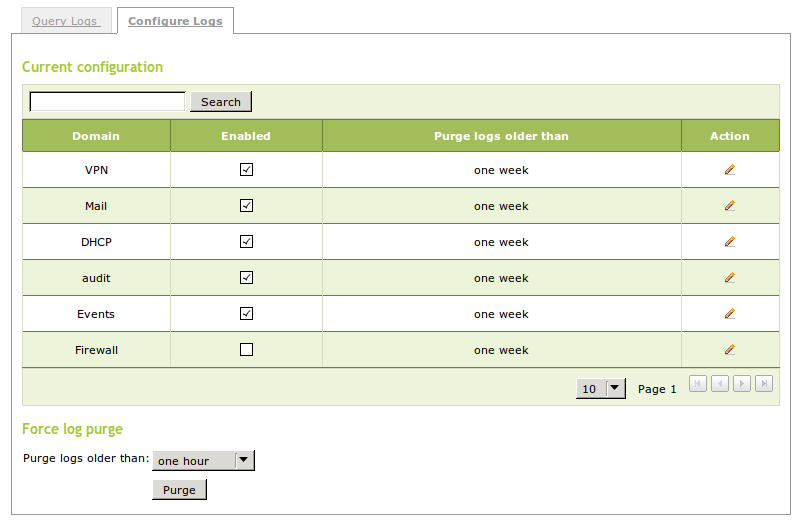Edit the Events log row

[x=730, y=314]
